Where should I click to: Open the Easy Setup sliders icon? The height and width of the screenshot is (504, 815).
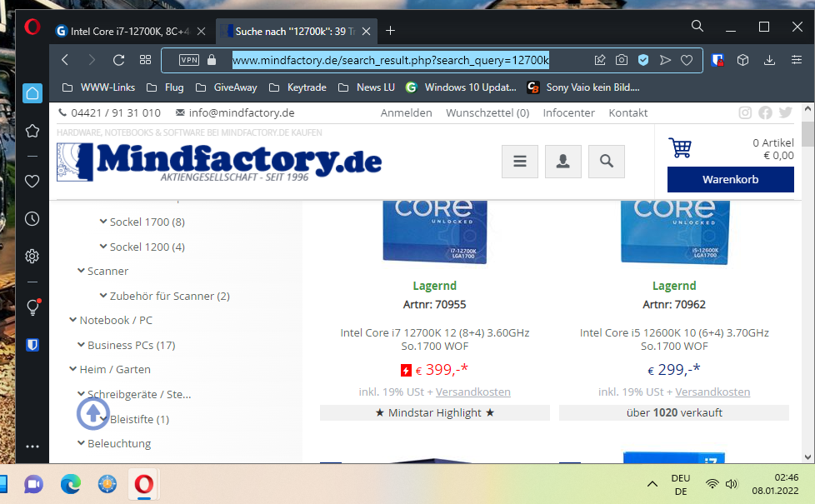coord(797,60)
